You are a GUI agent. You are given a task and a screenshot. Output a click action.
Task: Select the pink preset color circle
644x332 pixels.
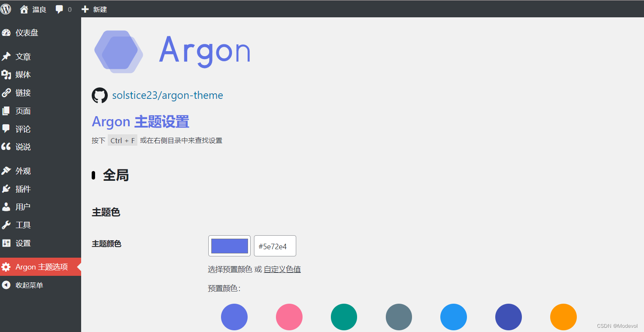[x=289, y=317]
